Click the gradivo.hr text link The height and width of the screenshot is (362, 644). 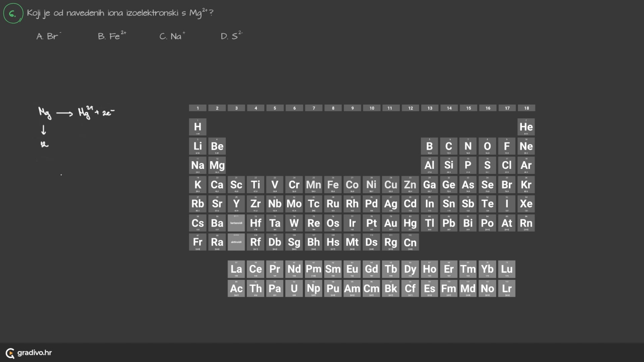35,353
